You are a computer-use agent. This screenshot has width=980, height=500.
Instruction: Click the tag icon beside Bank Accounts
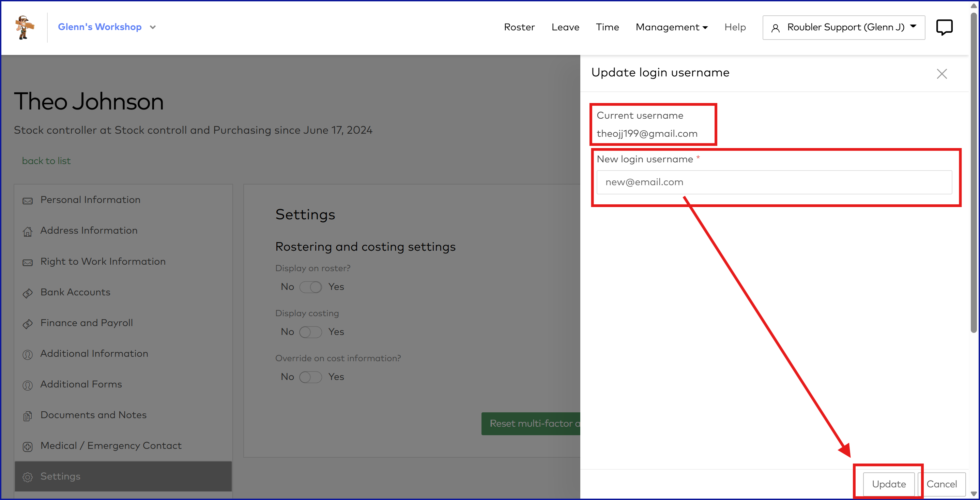(x=27, y=293)
